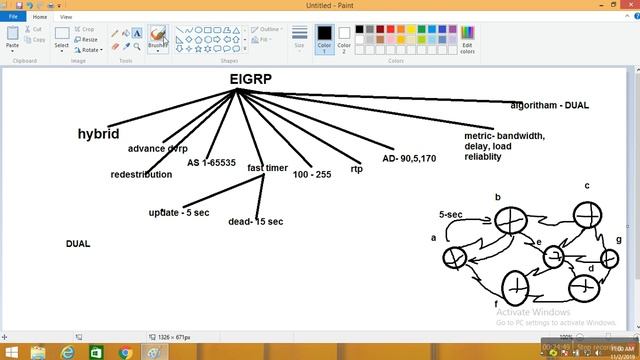Pick the black palette swatch
The width and height of the screenshot is (640, 360).
359,29
